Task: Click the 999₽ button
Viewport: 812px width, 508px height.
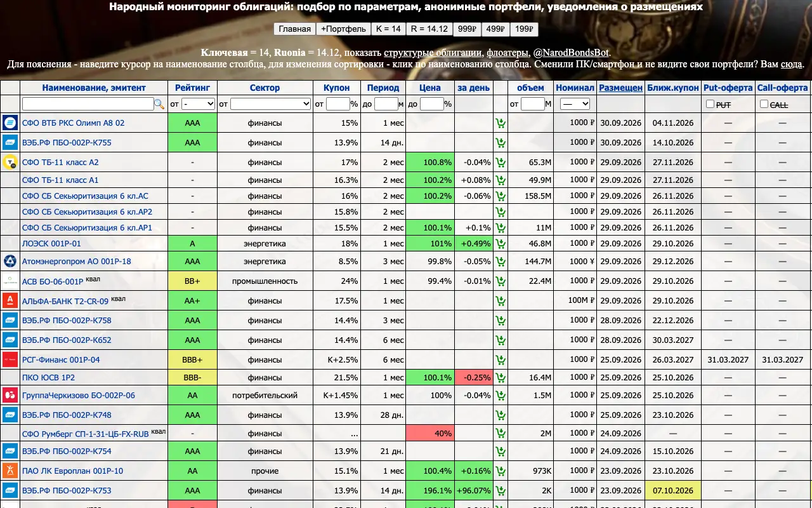Action: (468, 29)
